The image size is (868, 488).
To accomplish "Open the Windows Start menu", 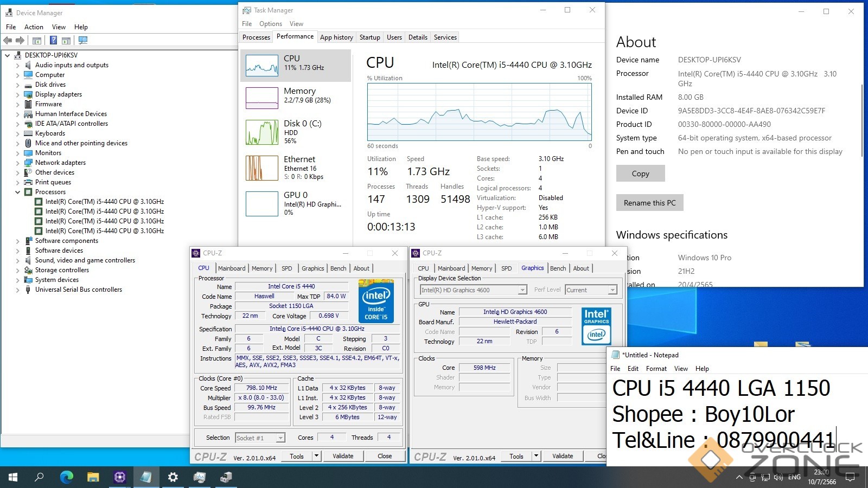I will 13,477.
